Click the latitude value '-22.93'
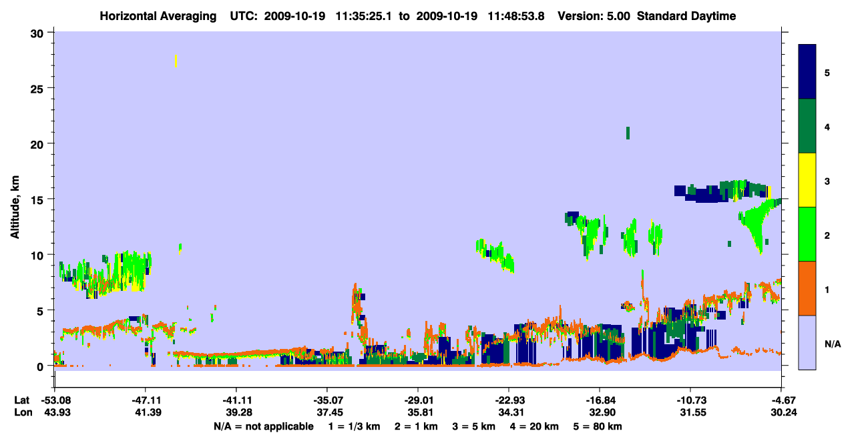Image resolution: width=868 pixels, height=445 pixels. [509, 400]
